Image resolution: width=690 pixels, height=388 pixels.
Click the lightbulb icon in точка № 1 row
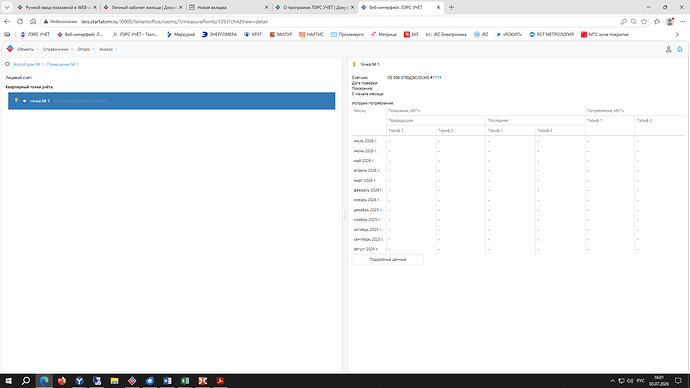[16, 101]
